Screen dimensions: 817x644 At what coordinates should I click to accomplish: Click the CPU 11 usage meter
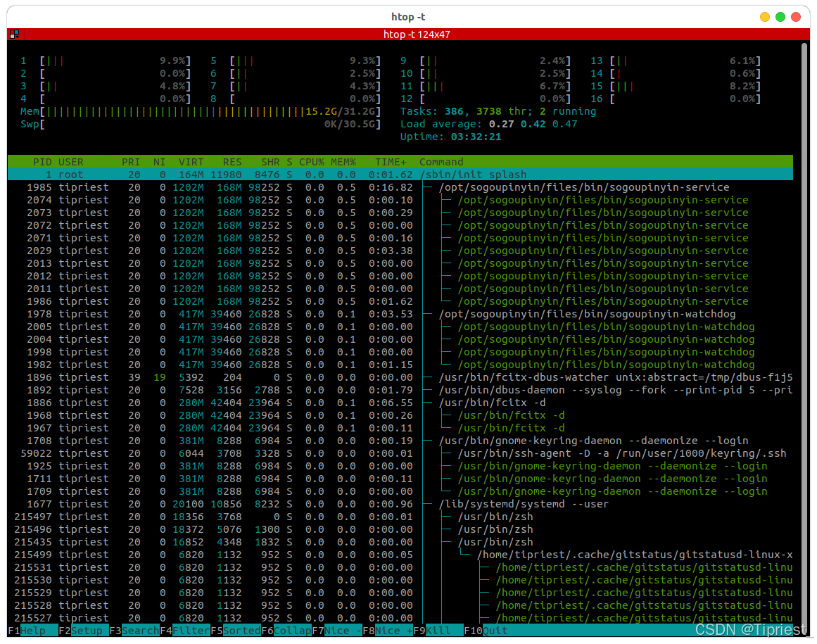pyautogui.click(x=486, y=86)
